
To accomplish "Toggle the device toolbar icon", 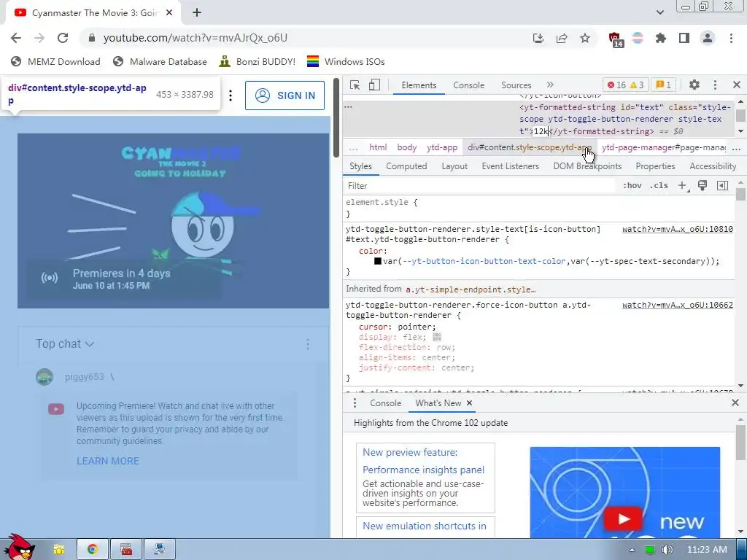I will 374,85.
